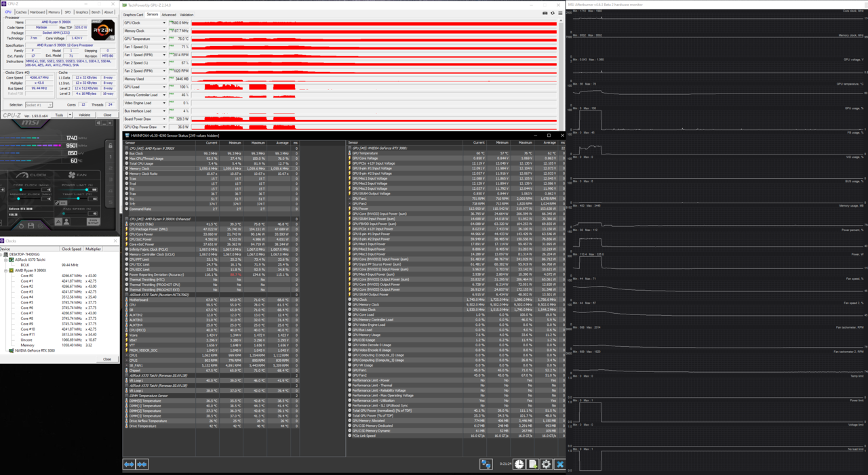Click HWiNFO blue X close icon
This screenshot has height=475, width=868.
coord(560,464)
